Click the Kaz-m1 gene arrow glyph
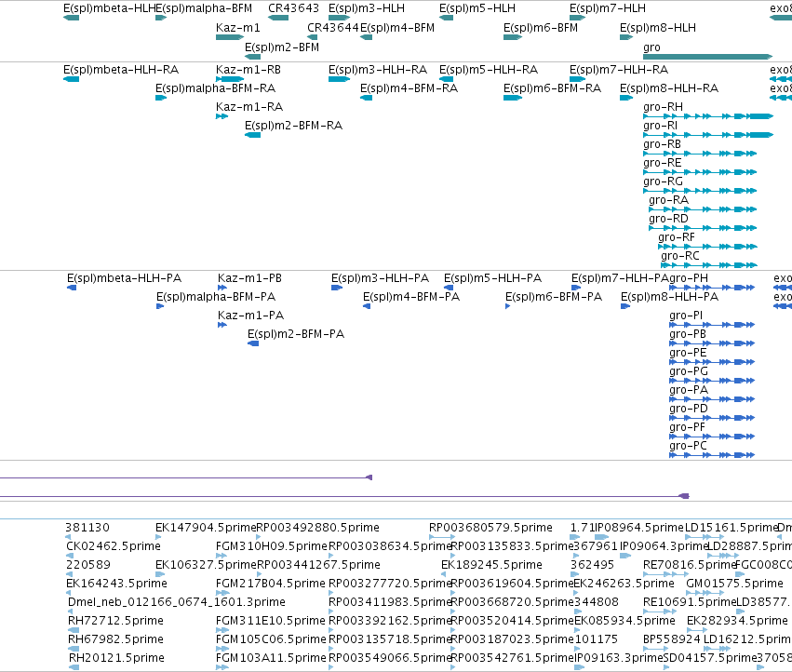 click(230, 37)
